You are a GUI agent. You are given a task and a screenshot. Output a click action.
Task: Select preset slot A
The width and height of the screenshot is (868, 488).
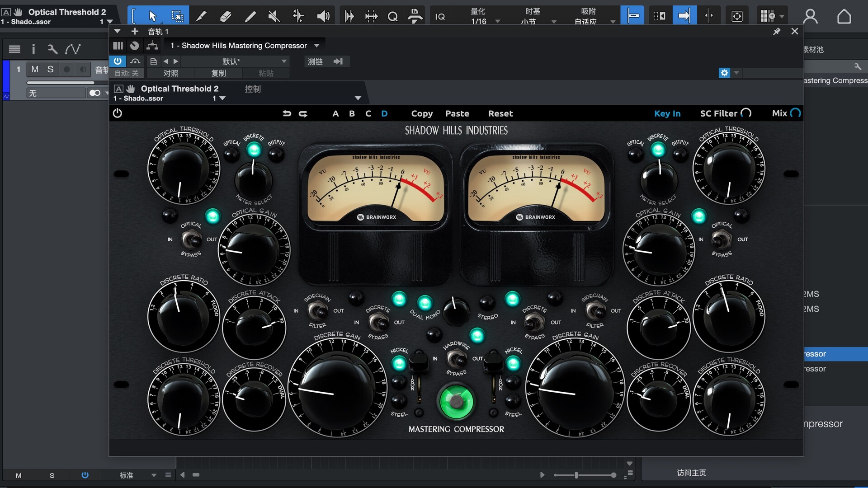tap(335, 113)
